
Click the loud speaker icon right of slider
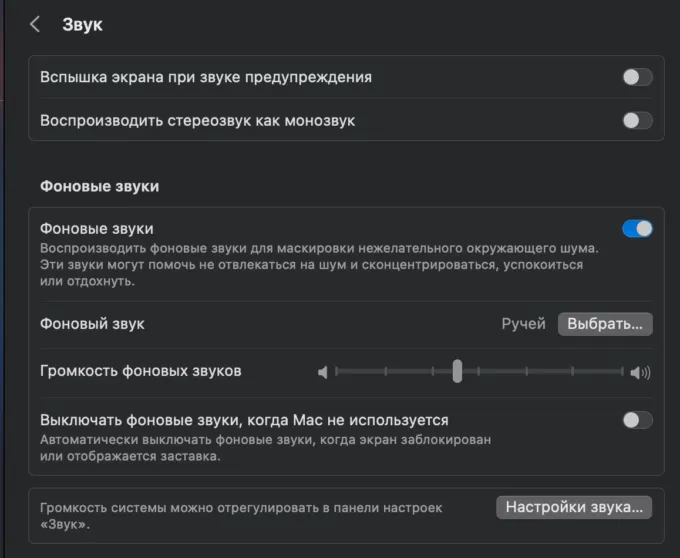640,373
